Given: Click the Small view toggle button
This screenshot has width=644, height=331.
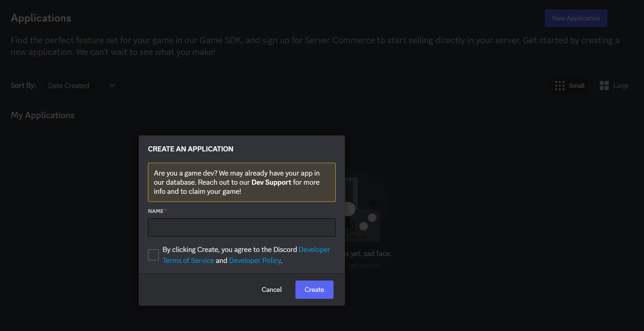Looking at the screenshot, I should tap(570, 85).
